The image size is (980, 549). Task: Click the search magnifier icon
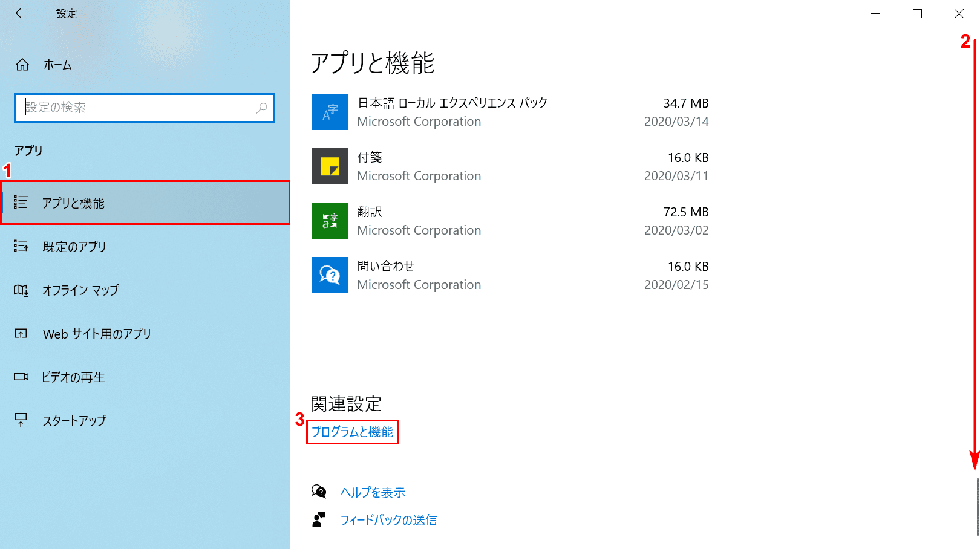[x=261, y=108]
